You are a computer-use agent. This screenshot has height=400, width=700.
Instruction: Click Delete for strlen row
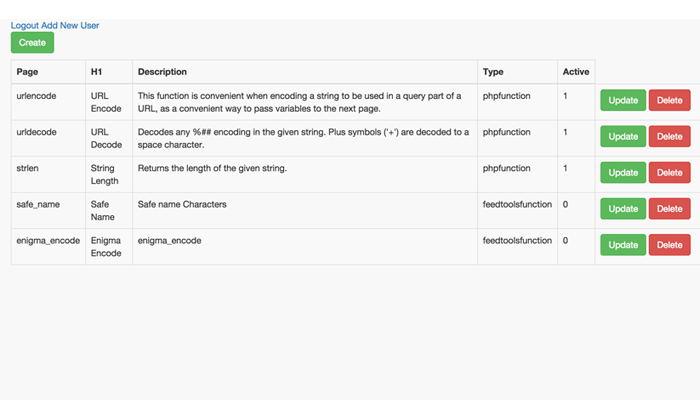(x=669, y=172)
